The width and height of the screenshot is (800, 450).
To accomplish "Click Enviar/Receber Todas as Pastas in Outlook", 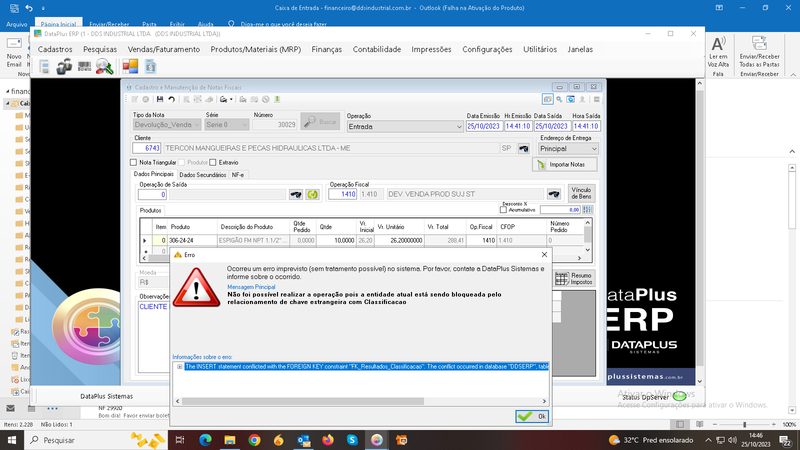I will pyautogui.click(x=759, y=51).
